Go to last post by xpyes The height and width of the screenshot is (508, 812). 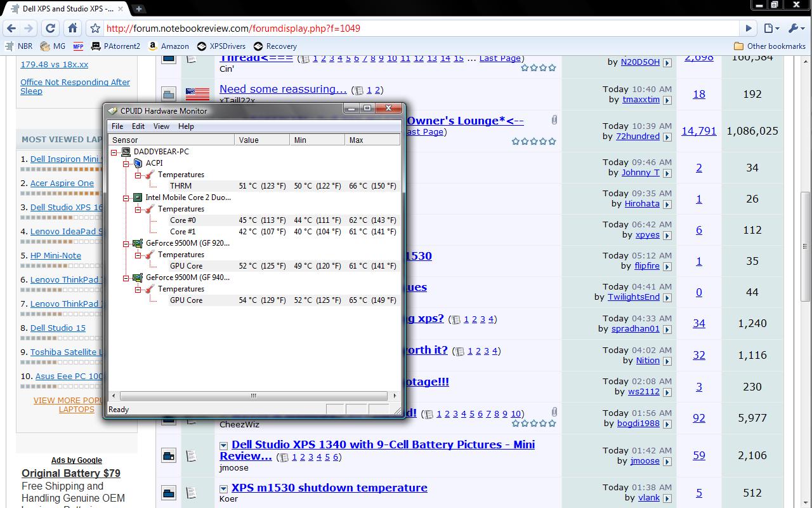point(667,236)
